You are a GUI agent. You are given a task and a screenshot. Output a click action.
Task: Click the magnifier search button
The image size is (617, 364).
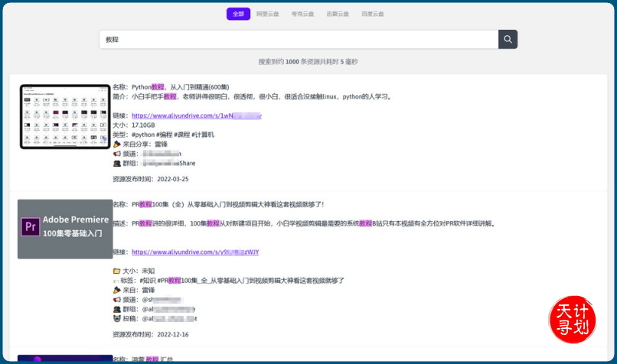tap(508, 39)
